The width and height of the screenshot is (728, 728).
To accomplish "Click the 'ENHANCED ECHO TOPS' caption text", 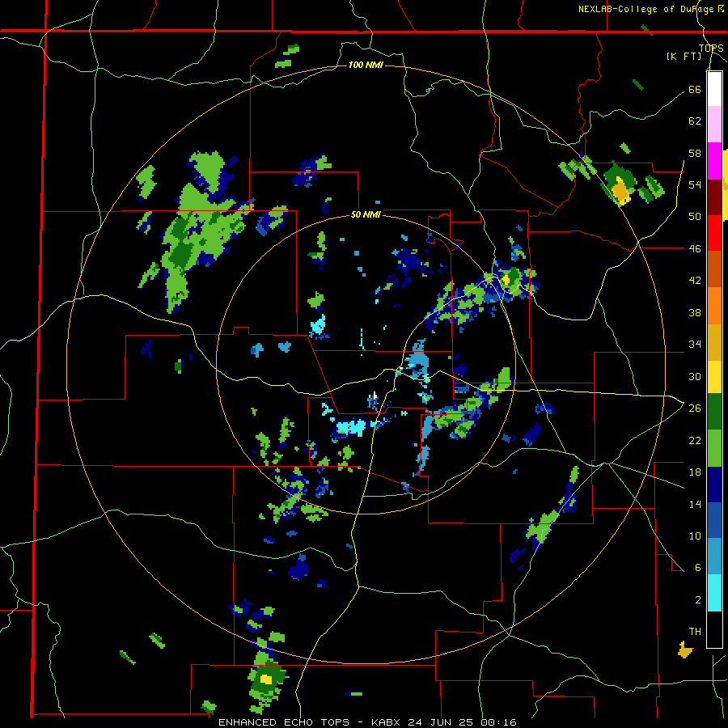I will tap(284, 722).
